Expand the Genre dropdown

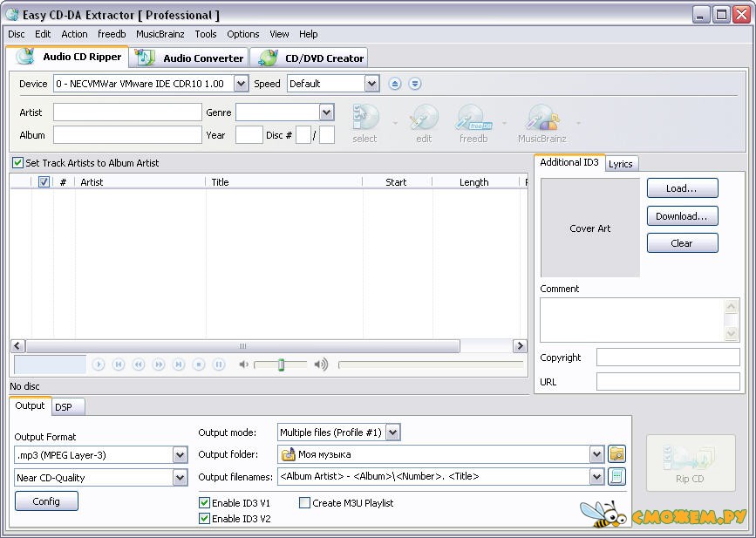(x=326, y=112)
